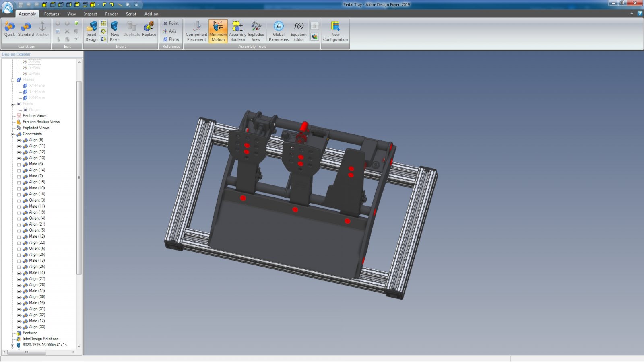Click the horizontal scrollbar in Design Explorer

27,352
